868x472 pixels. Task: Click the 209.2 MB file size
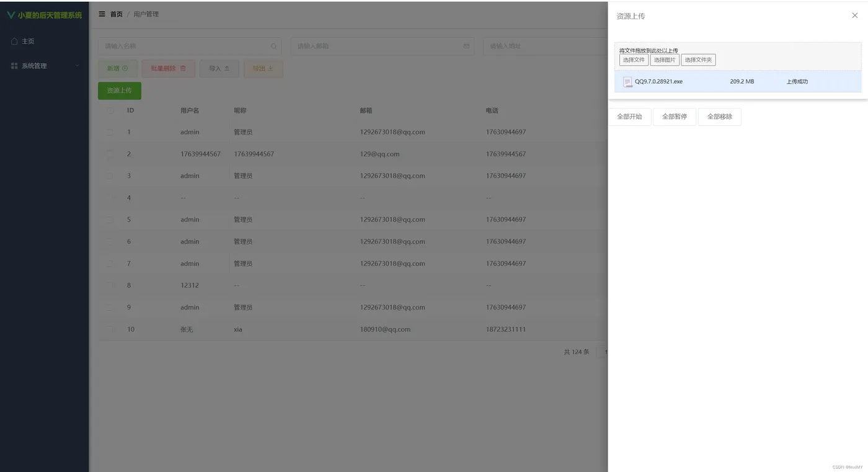pos(742,81)
